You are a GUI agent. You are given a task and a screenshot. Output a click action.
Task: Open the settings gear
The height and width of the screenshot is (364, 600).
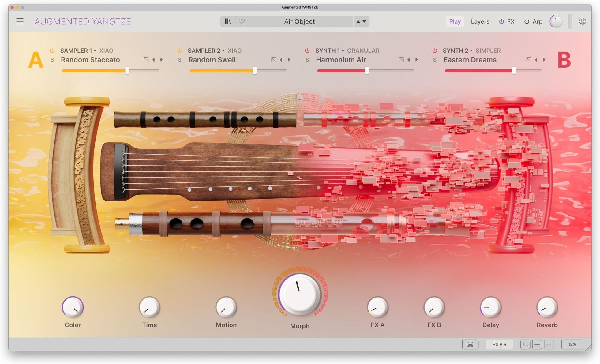[583, 21]
